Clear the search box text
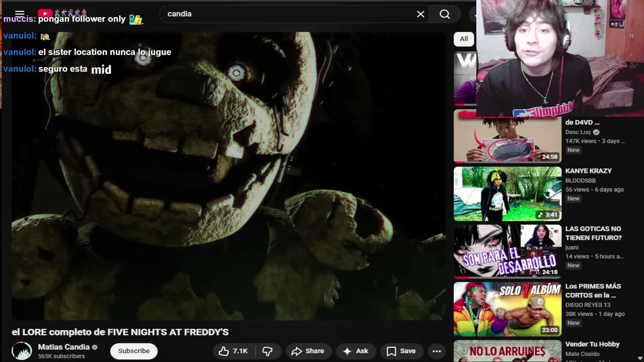The image size is (644, 362). tap(421, 14)
